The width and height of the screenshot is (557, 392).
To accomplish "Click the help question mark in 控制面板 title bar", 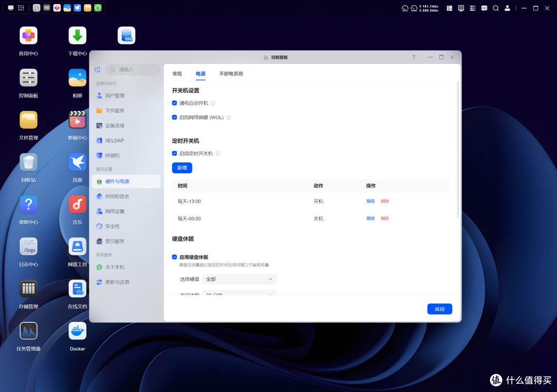I will 414,57.
